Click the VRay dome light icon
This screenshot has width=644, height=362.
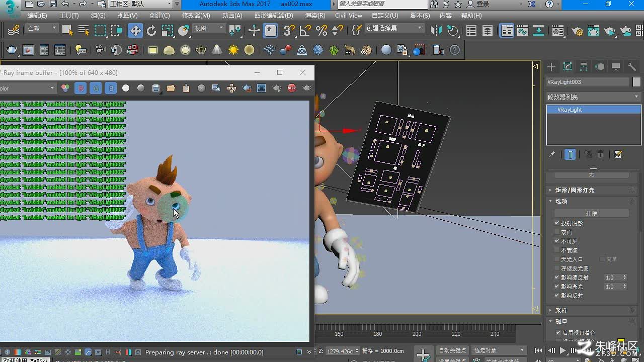(169, 50)
